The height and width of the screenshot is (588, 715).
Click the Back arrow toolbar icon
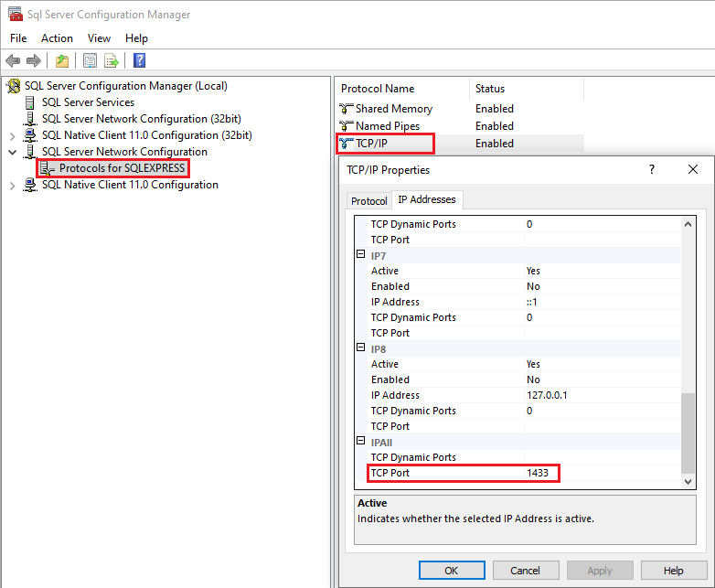pyautogui.click(x=13, y=60)
